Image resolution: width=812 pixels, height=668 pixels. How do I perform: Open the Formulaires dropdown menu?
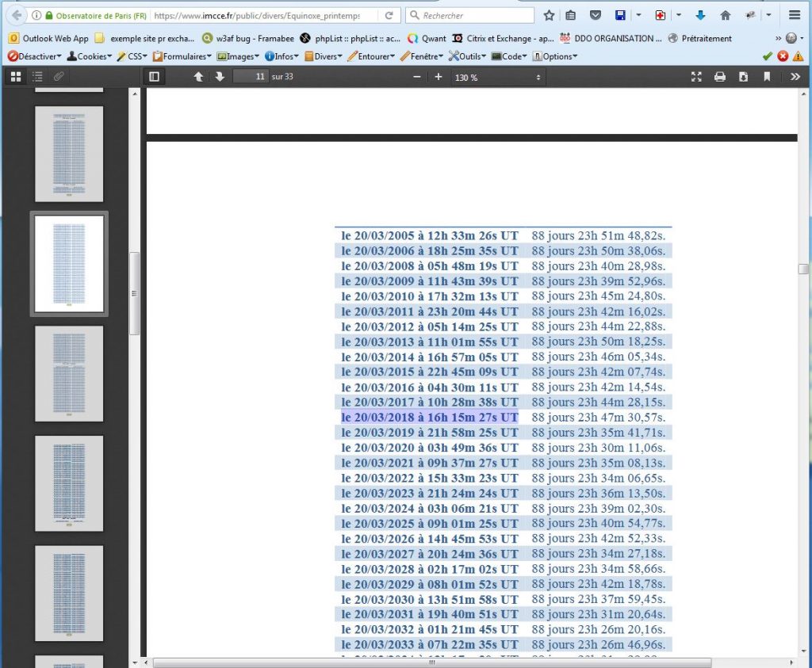(x=182, y=56)
